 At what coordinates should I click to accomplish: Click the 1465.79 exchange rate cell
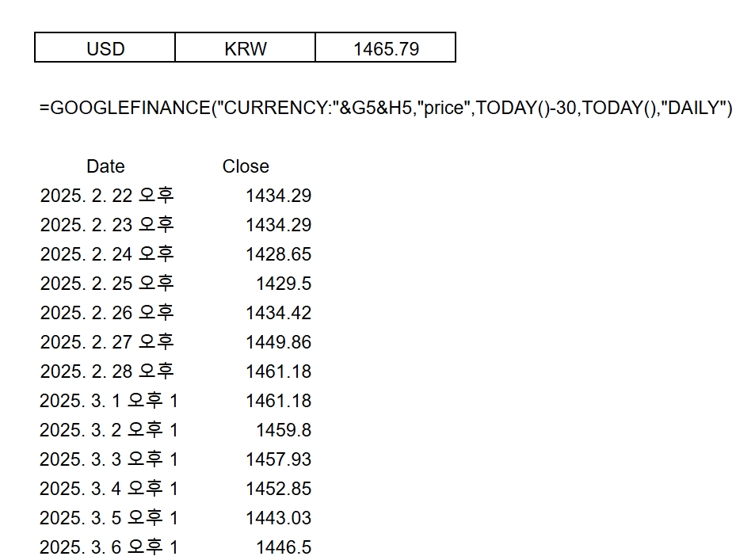(386, 48)
